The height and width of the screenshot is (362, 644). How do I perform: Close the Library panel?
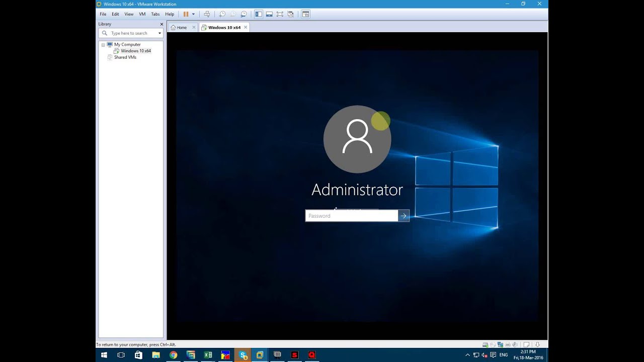[162, 24]
